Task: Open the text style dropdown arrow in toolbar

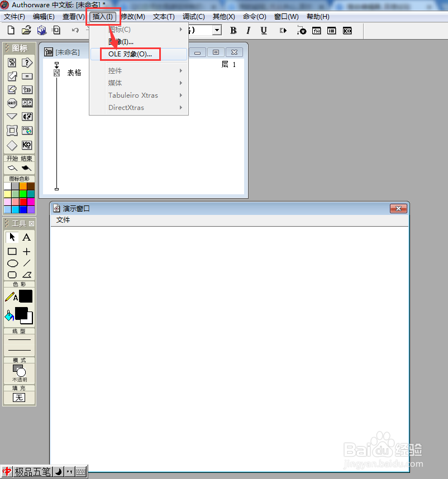Action: 217,30
